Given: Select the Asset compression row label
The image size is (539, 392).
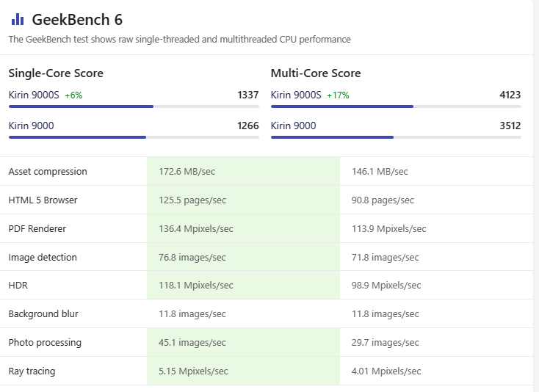Looking at the screenshot, I should point(48,172).
